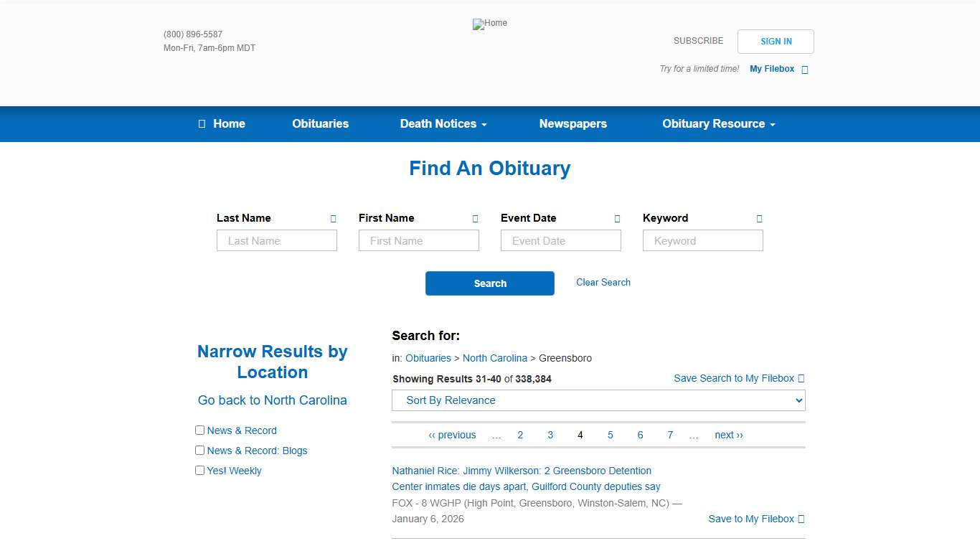Select Obituaries in the navigation bar
This screenshot has height=551, width=980.
(320, 123)
